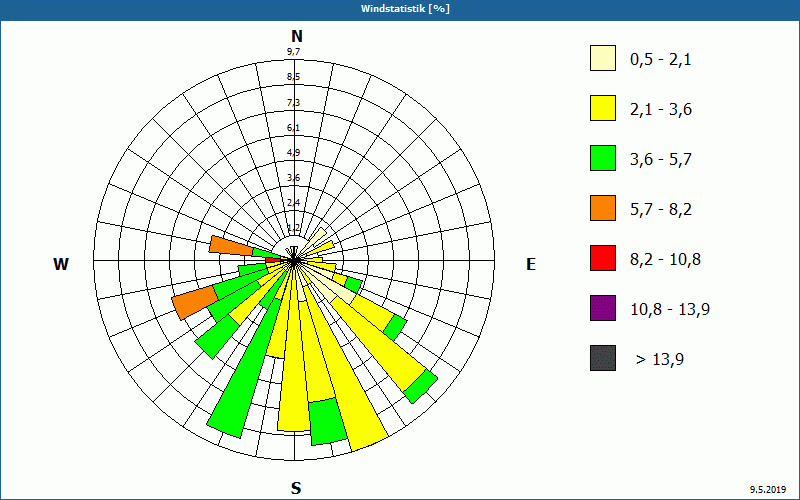Click the red 8,2 - 10,8 legend swatch
800x500 pixels.
pyautogui.click(x=603, y=258)
